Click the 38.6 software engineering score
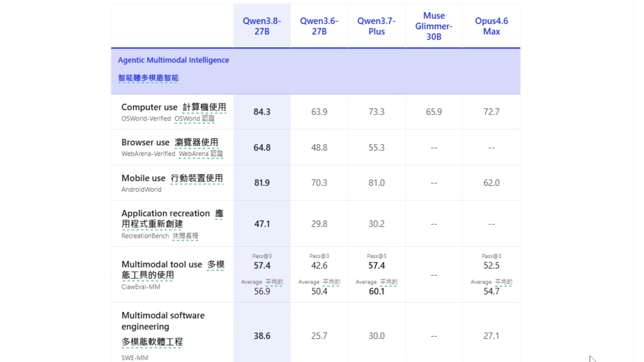This screenshot has height=362, width=644. pos(262,336)
